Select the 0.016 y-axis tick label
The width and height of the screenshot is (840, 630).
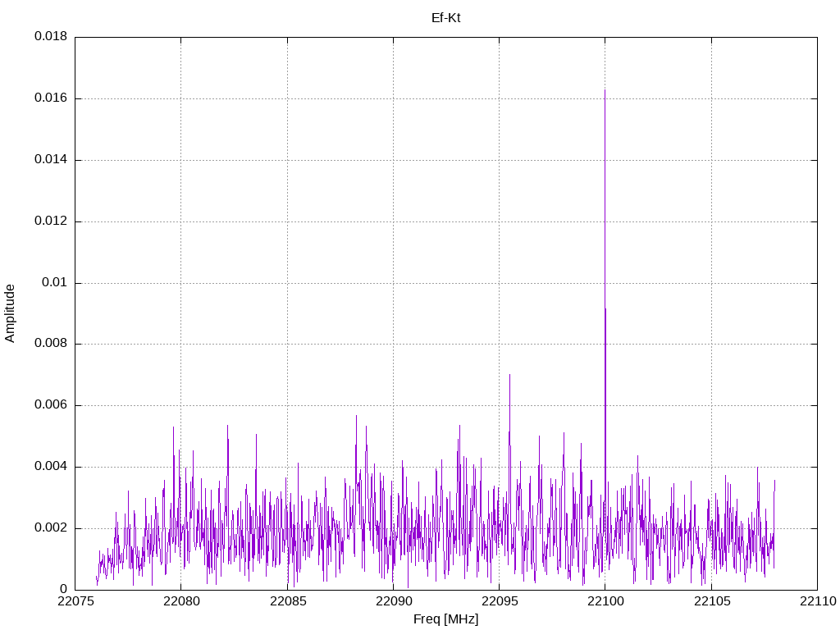tap(50, 98)
